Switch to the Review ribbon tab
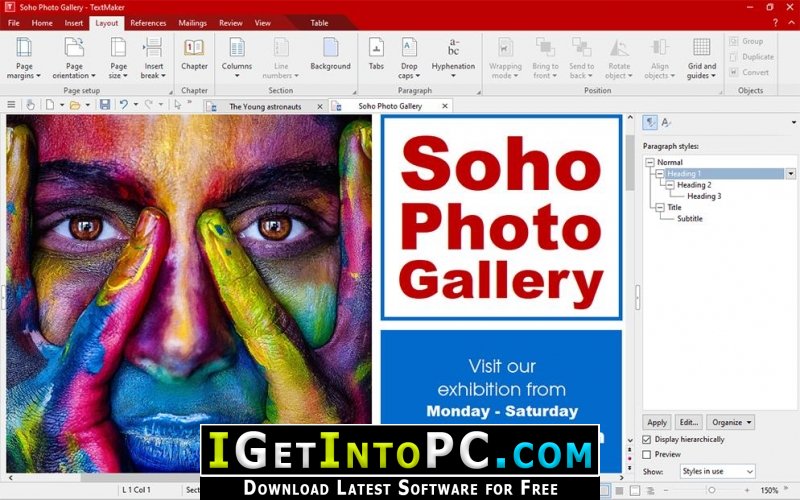The height and width of the screenshot is (500, 800). pyautogui.click(x=231, y=23)
